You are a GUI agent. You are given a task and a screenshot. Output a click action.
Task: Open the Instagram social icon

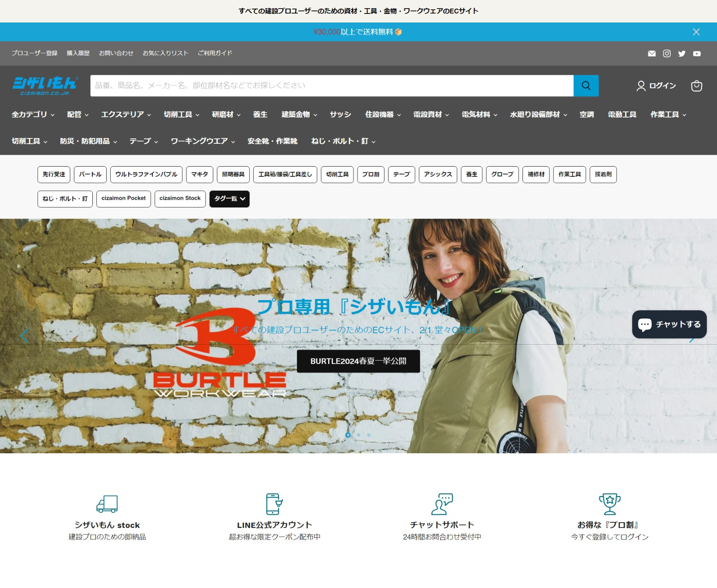point(667,53)
